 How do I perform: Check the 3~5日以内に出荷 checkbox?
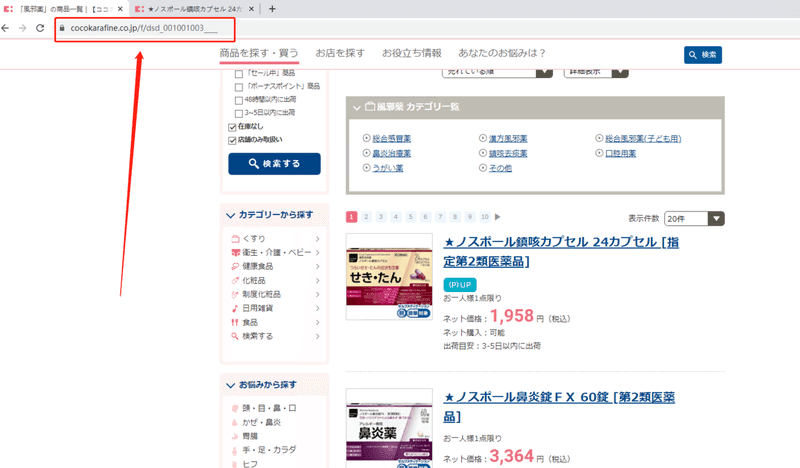238,113
